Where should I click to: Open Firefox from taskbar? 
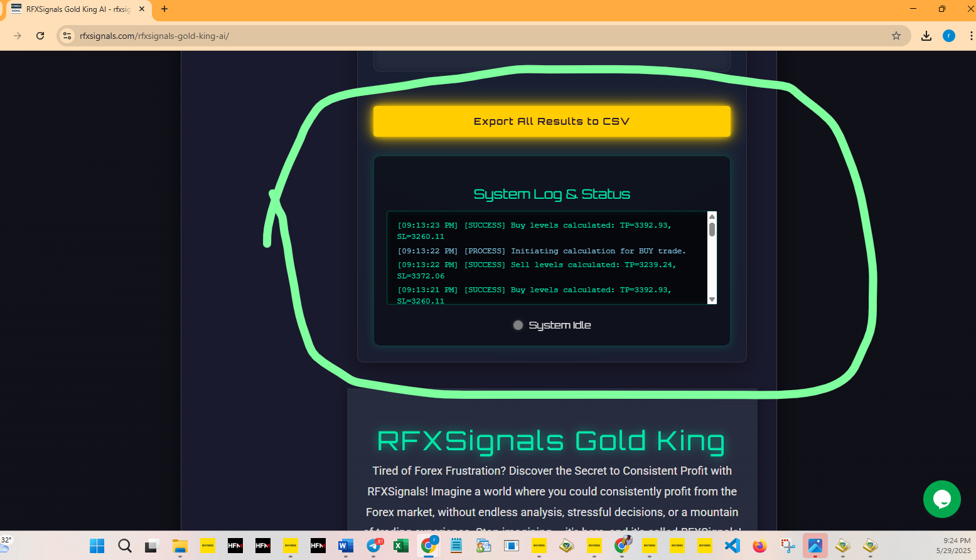click(759, 546)
